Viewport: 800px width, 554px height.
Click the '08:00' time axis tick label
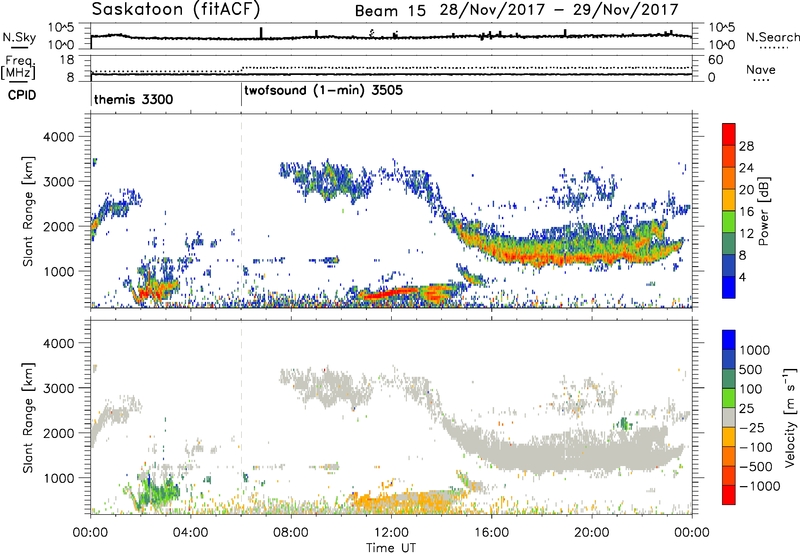(290, 533)
